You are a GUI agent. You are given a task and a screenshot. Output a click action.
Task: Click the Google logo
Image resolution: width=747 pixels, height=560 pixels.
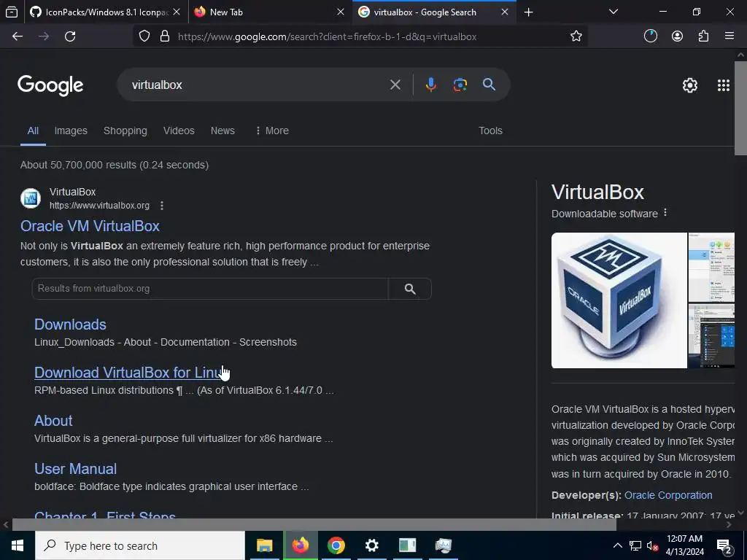pos(50,86)
